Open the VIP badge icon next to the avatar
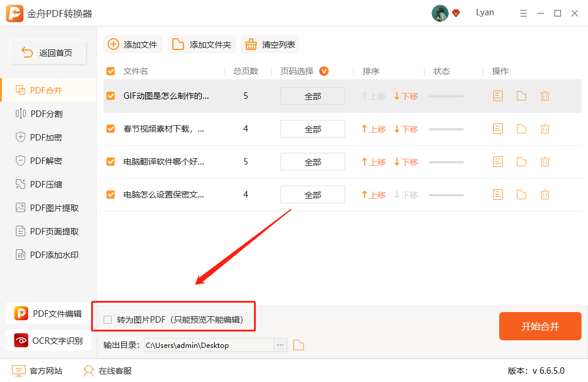This screenshot has height=382, width=588. 455,12
